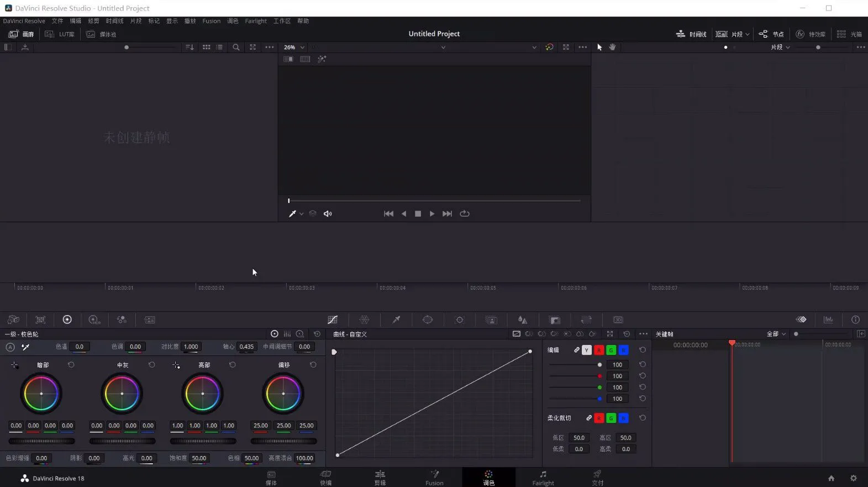Select the Qualifier eyedropper palette icon
868x487 pixels.
click(x=396, y=320)
